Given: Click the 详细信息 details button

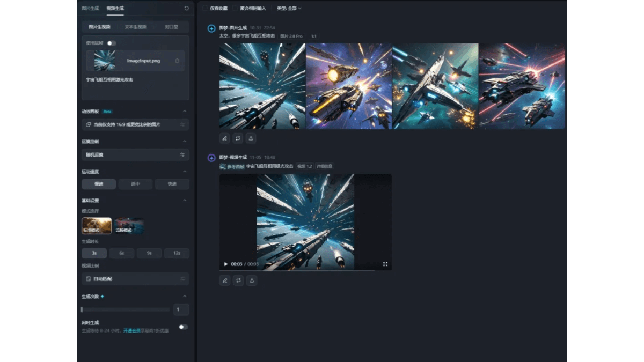Looking at the screenshot, I should 324,166.
